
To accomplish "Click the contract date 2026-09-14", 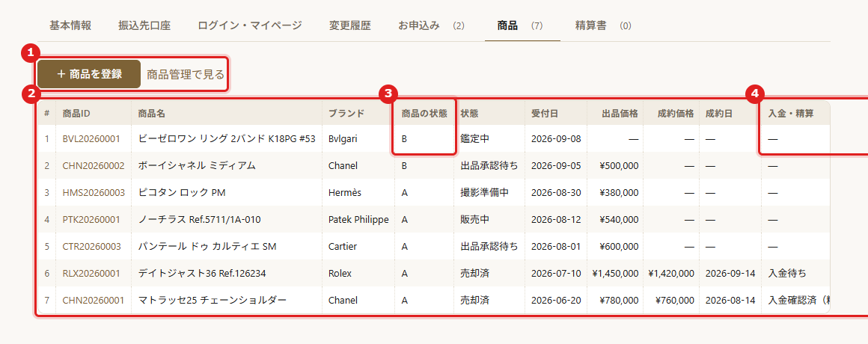I will (731, 273).
